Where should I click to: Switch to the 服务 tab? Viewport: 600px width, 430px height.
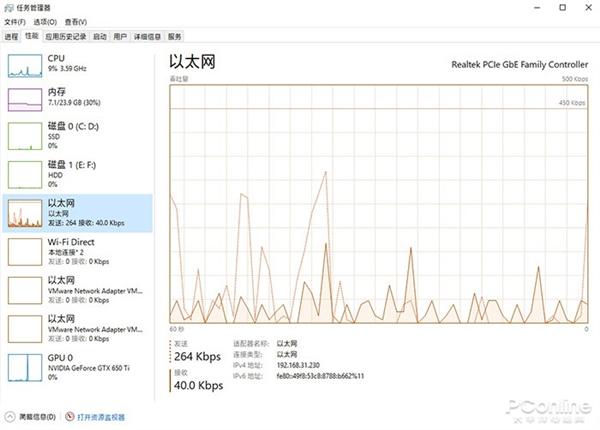pos(174,37)
